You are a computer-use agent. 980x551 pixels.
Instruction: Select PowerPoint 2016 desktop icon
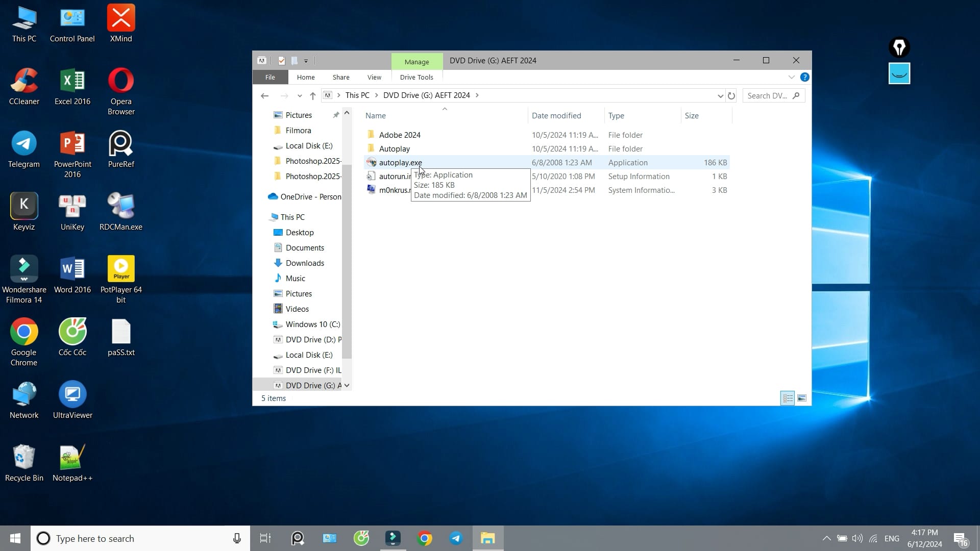coord(72,154)
